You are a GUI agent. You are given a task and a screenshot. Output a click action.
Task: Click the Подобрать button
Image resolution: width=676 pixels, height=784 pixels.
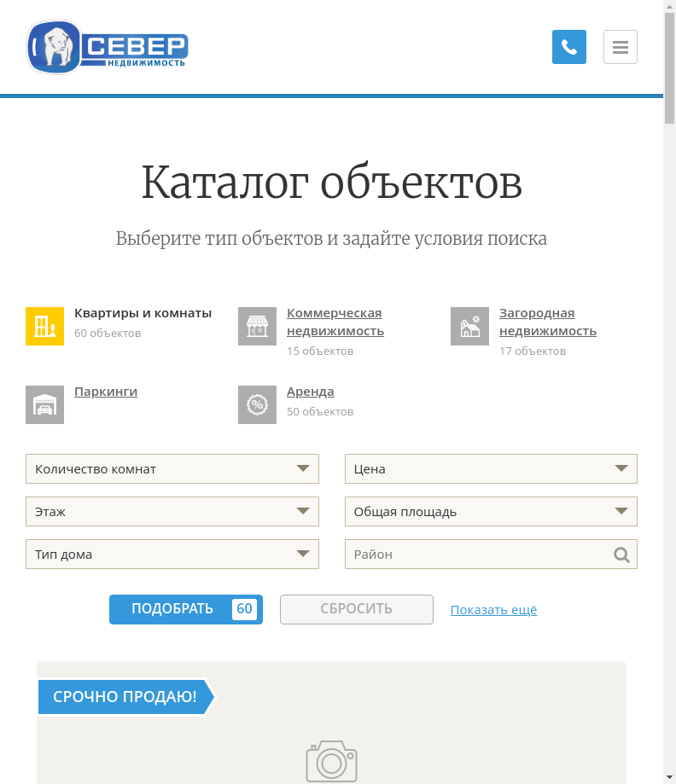pyautogui.click(x=186, y=609)
